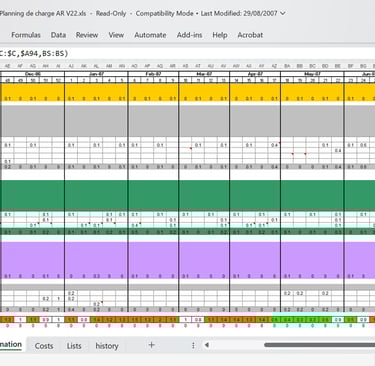The height and width of the screenshot is (366, 375).
Task: Open the Data ribbon tab
Action: point(58,35)
